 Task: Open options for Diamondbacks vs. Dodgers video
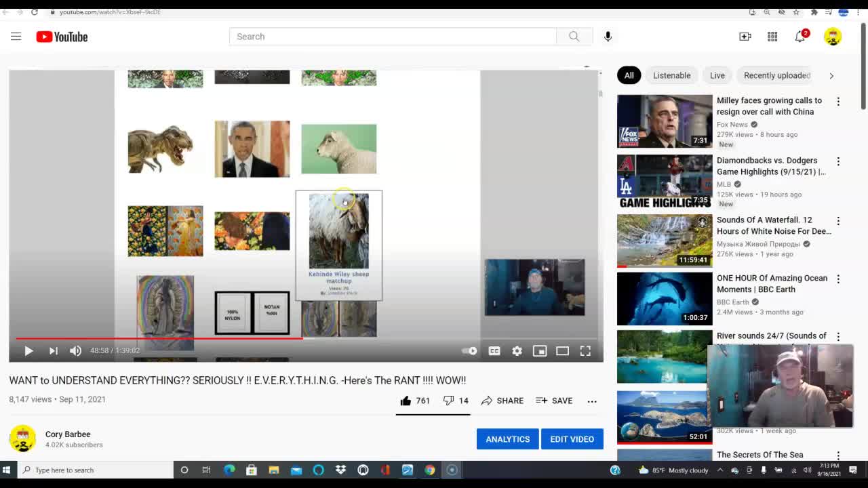coord(838,161)
